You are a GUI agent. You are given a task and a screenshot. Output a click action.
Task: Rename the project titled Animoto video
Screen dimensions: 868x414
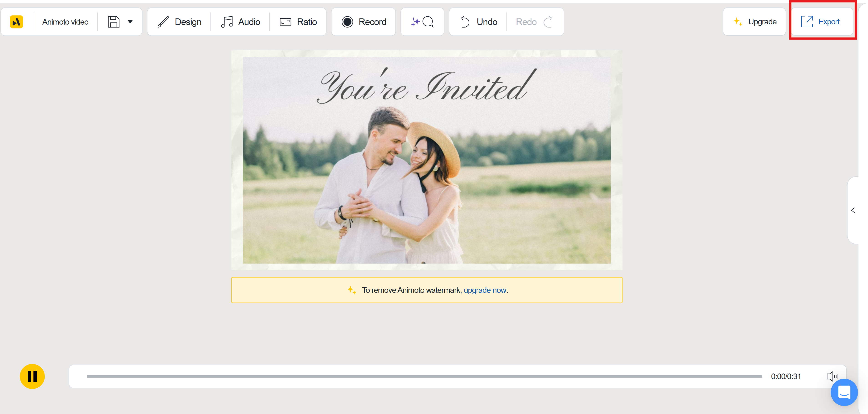65,22
